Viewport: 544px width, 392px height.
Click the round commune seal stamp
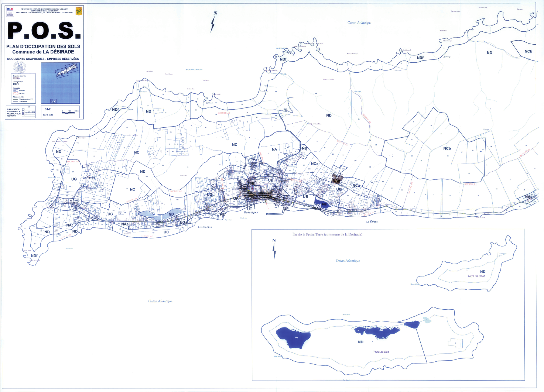pos(20,67)
